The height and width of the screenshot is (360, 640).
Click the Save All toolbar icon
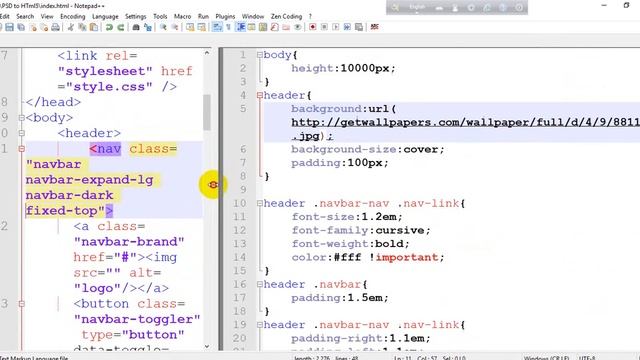click(21, 27)
